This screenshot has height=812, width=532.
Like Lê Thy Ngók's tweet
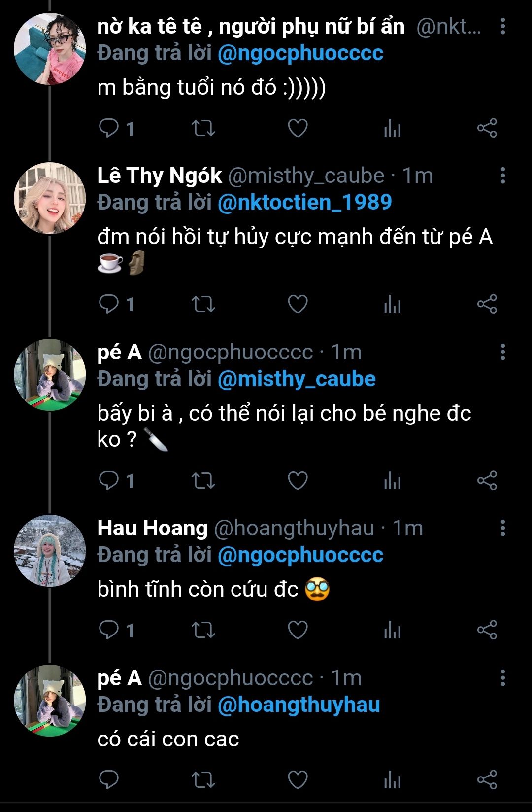[x=298, y=304]
